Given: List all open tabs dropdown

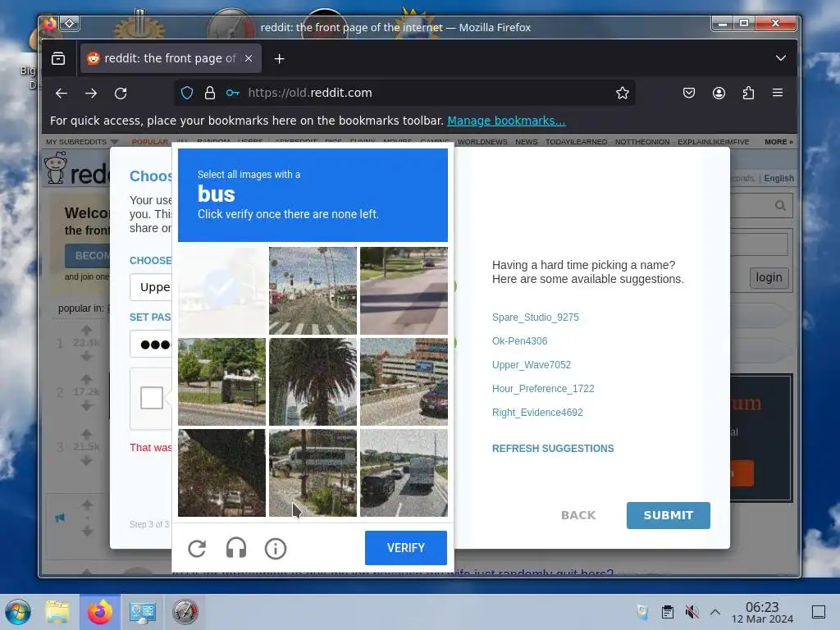Looking at the screenshot, I should click(x=781, y=58).
